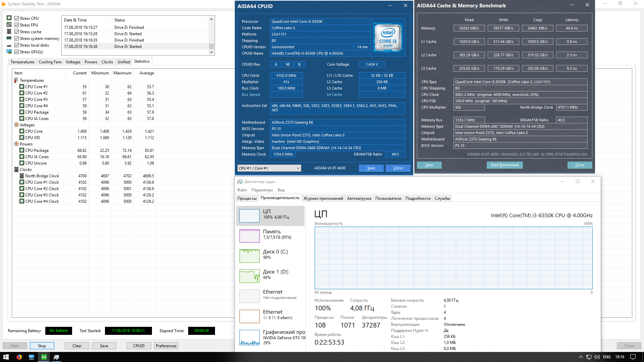Click the Preferences button
The image size is (644, 362).
point(166,346)
